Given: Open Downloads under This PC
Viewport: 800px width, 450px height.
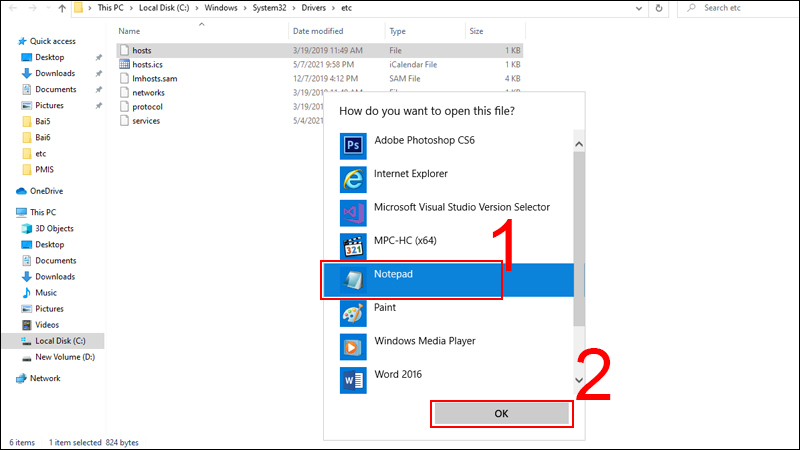Looking at the screenshot, I should click(x=55, y=277).
